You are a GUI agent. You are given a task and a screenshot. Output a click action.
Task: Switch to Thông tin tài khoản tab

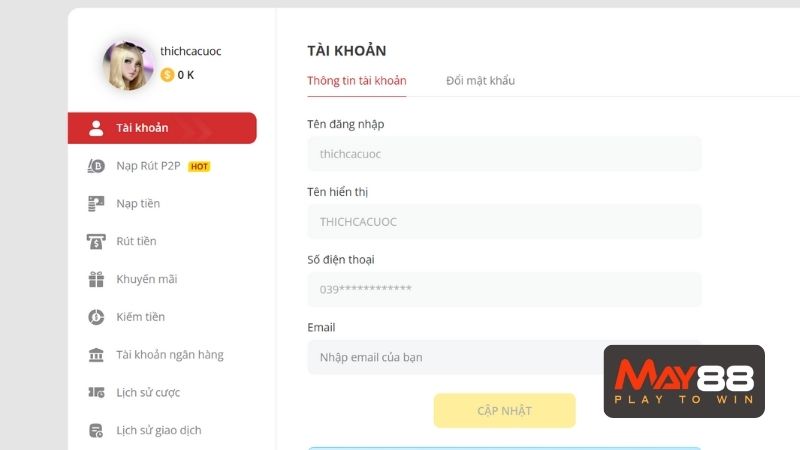click(357, 81)
